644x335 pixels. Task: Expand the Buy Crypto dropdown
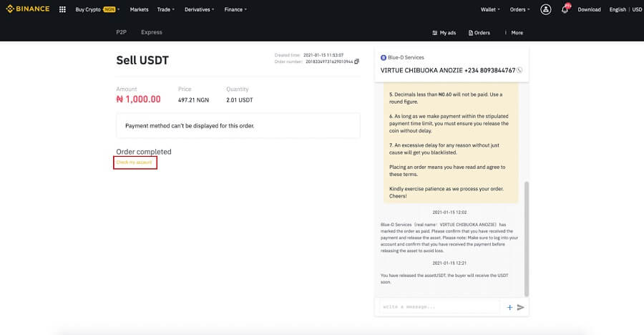coord(97,9)
